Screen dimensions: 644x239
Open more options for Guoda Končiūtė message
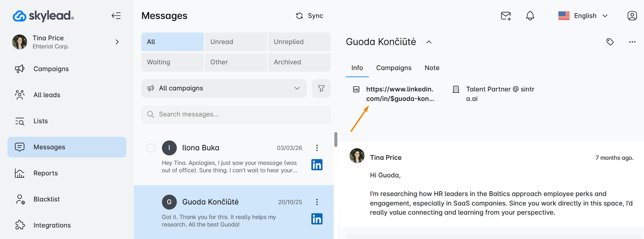[317, 202]
